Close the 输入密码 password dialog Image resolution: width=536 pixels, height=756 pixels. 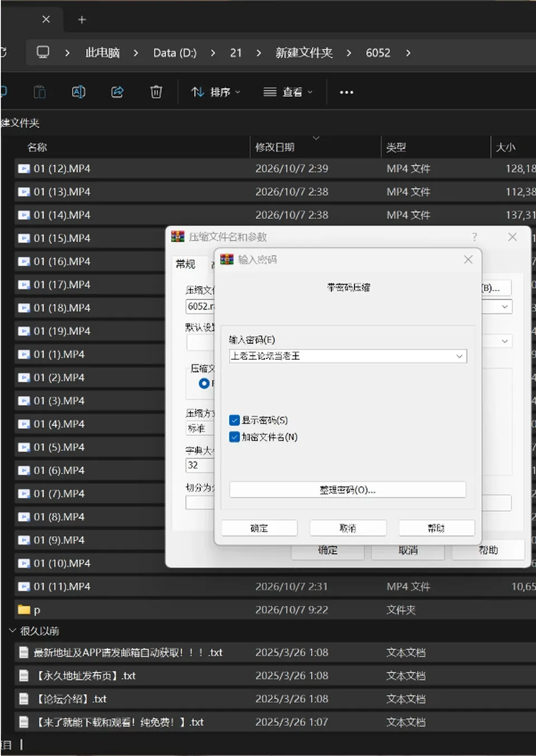coord(468,259)
